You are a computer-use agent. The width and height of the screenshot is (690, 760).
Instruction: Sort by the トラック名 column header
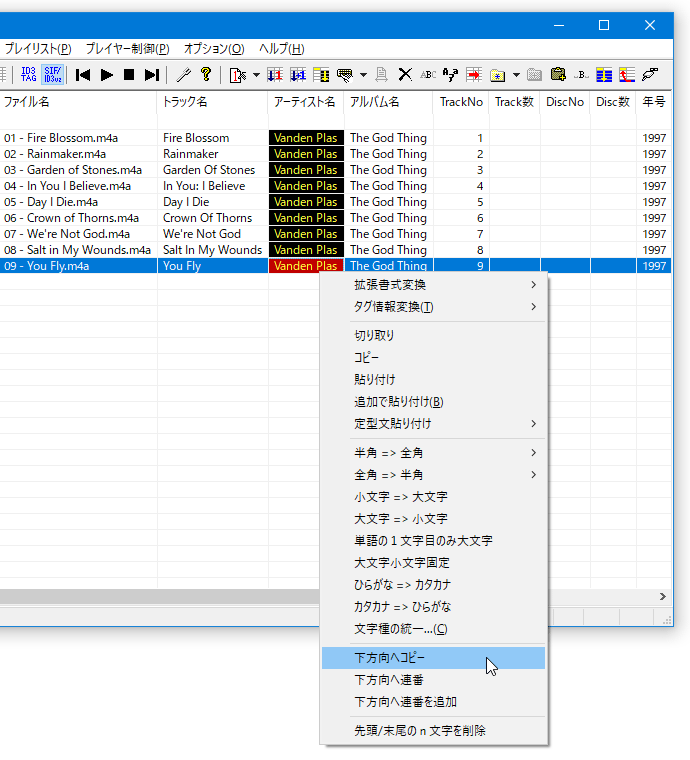pyautogui.click(x=213, y=102)
